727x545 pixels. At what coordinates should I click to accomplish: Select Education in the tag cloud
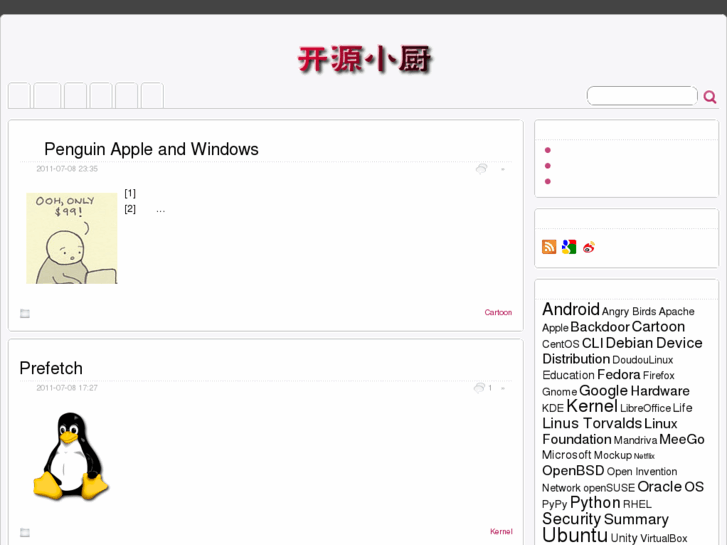[568, 375]
